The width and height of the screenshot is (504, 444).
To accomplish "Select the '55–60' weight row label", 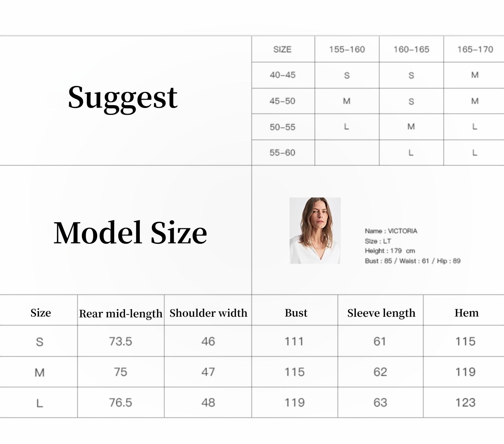I will [282, 153].
